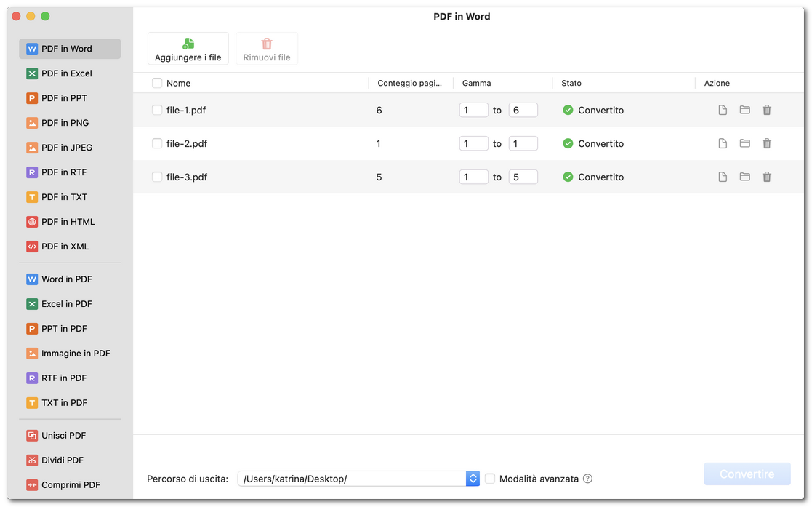Open the PDF in TXT converter
The height and width of the screenshot is (507, 812).
pos(70,197)
